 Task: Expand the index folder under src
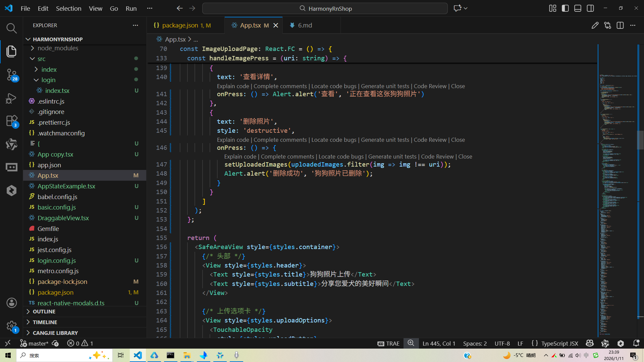(x=85, y=69)
